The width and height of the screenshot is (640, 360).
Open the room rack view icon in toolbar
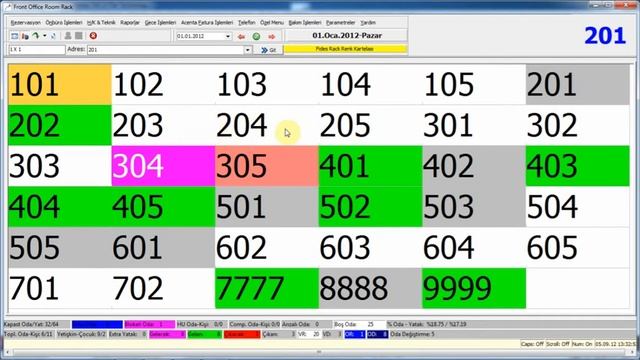click(14, 36)
